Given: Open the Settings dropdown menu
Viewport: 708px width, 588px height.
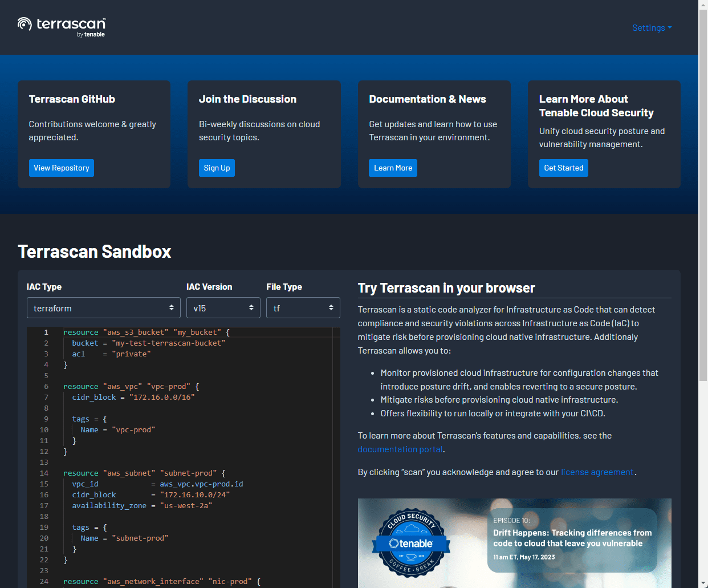Looking at the screenshot, I should (652, 27).
